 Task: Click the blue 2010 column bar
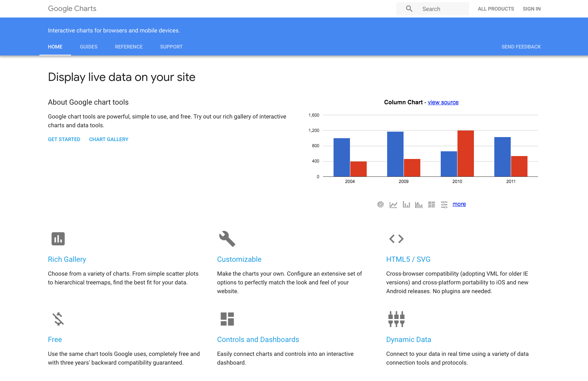tap(449, 164)
